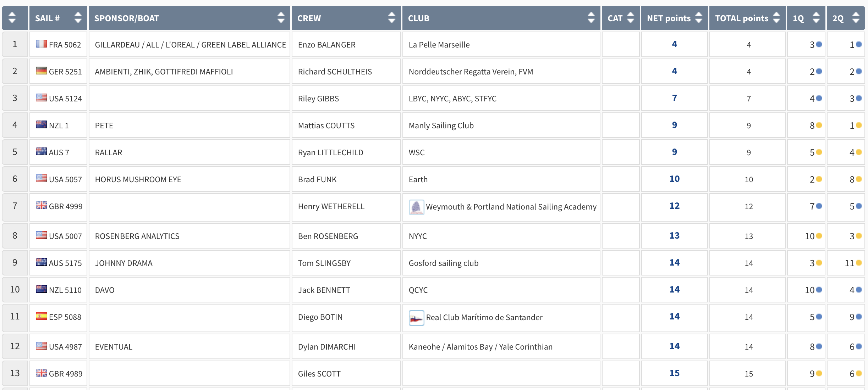The height and width of the screenshot is (390, 868).
Task: Click club Manly Sailing Club
Action: (441, 126)
